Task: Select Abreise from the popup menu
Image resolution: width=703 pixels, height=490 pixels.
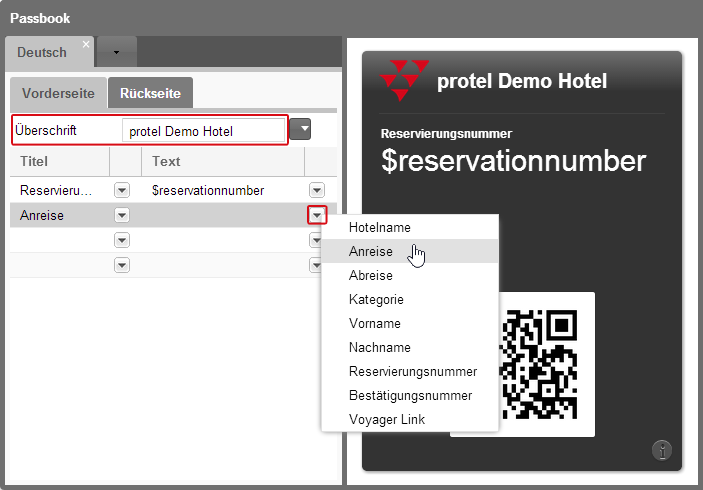Action: click(x=410, y=275)
